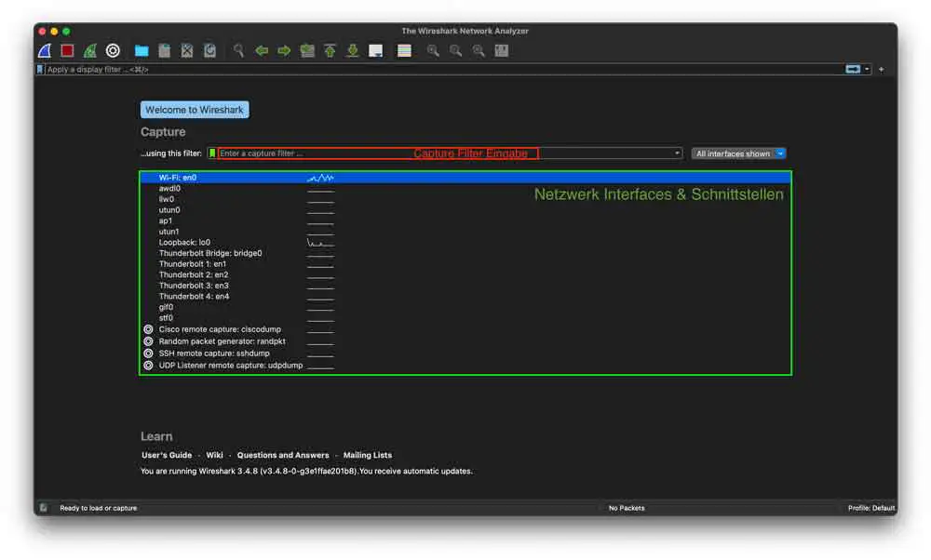This screenshot has height=560, width=931.
Task: Open the Wiki link
Action: tap(214, 455)
